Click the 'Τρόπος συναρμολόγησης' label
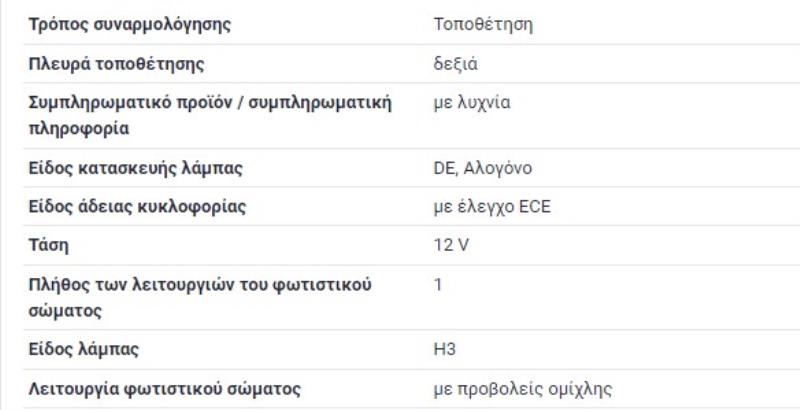 (129, 25)
